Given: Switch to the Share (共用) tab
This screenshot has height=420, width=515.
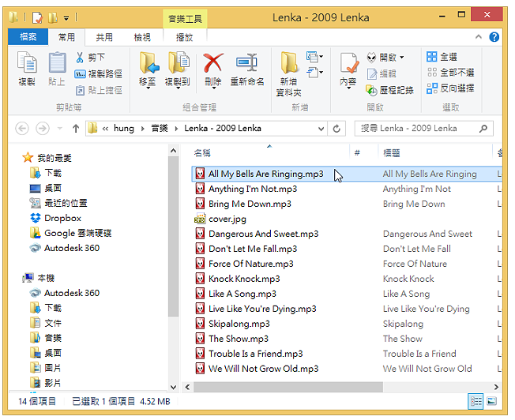Looking at the screenshot, I should click(104, 37).
